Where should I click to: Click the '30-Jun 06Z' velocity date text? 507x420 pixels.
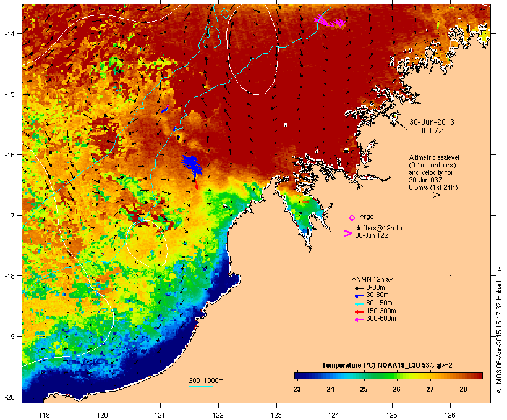425,180
